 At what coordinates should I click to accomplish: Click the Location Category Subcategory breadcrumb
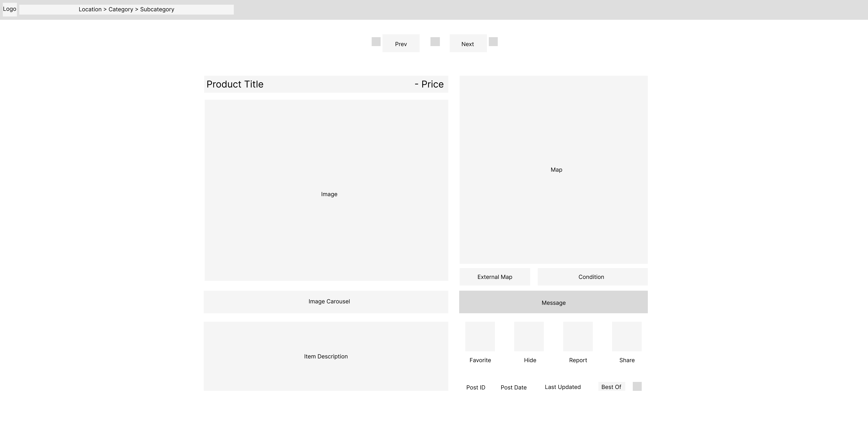pos(126,9)
